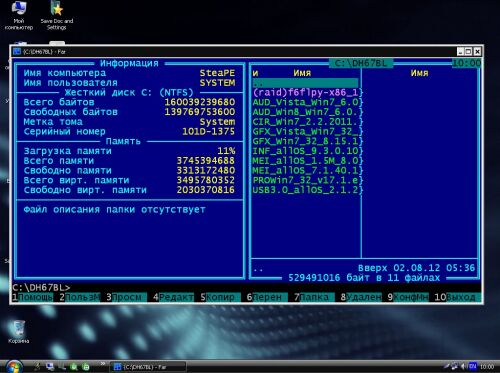Click the taskbar clock showing 10:00
Viewport: 500px width, 373px height.
pos(487,367)
